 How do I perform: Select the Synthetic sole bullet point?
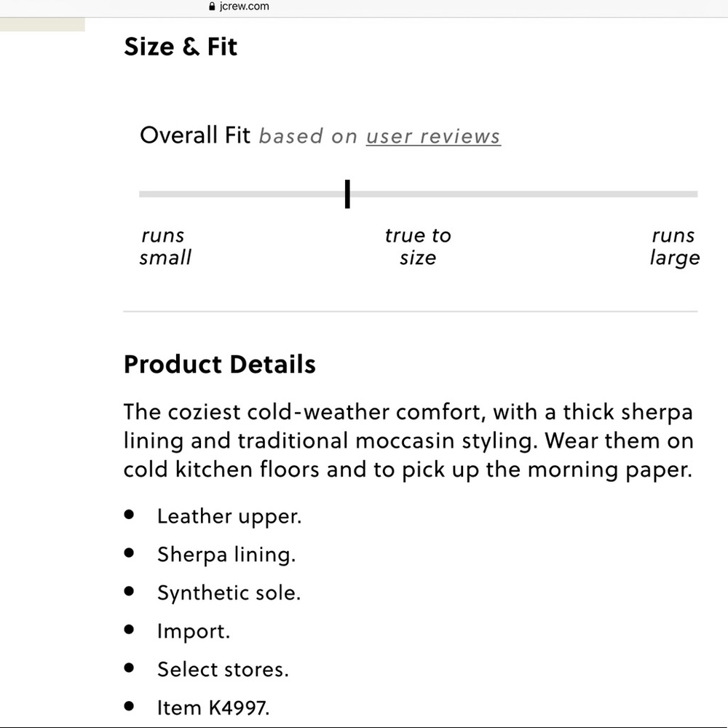229,593
